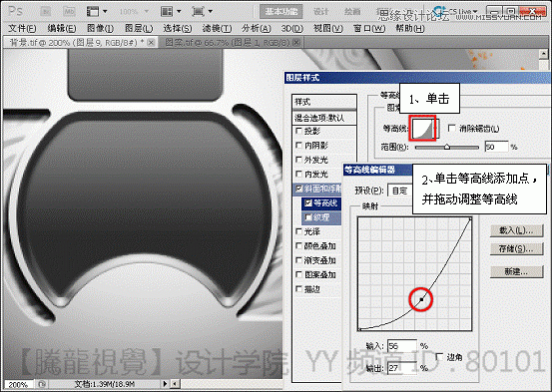Image resolution: width=552 pixels, height=392 pixels.
Task: Enable the 图案叠加 checkbox
Action: click(x=298, y=274)
